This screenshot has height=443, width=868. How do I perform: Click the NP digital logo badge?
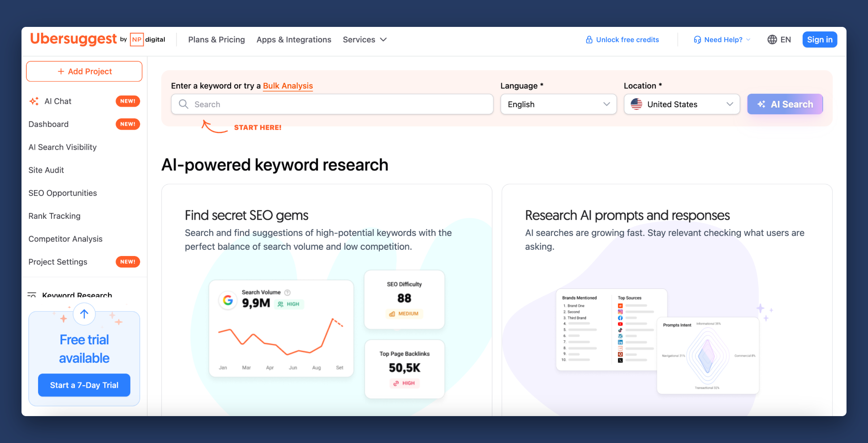[148, 39]
